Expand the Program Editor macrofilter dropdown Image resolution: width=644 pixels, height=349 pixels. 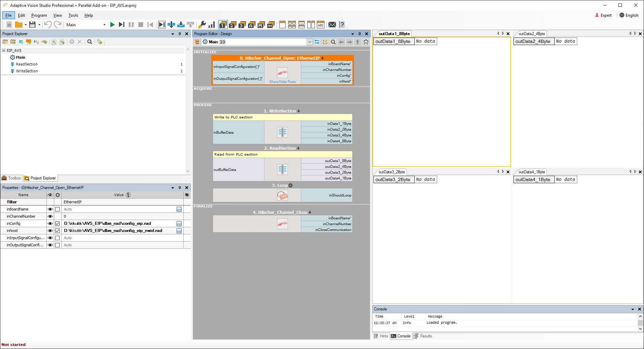[x=309, y=42]
